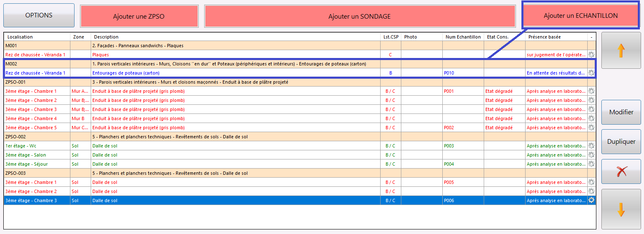Click the Présence basée column header

556,37
